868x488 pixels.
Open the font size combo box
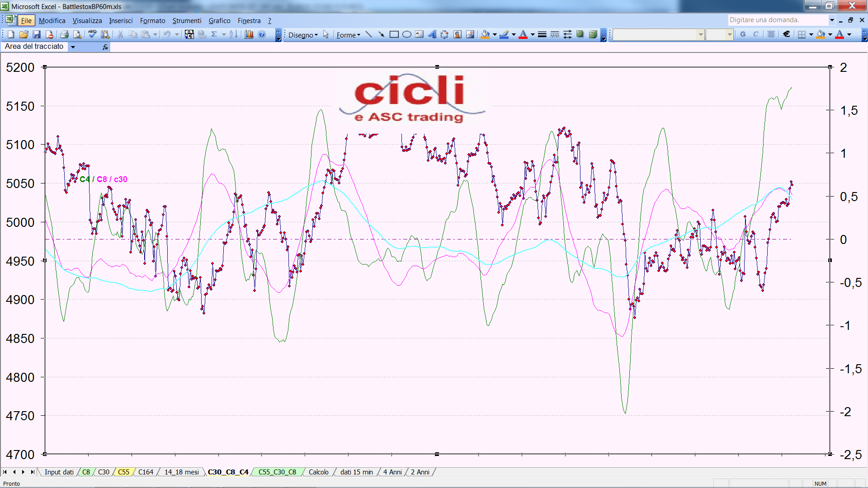pyautogui.click(x=719, y=34)
